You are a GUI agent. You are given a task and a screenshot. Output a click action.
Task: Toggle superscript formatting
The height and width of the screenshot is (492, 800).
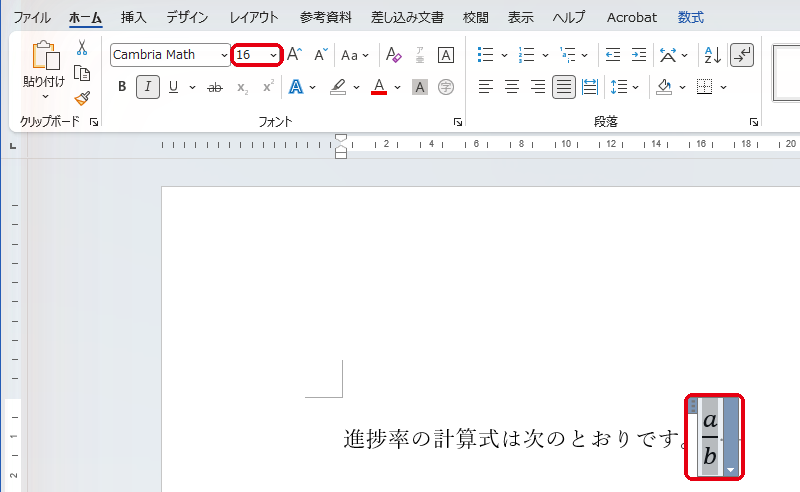(268, 87)
